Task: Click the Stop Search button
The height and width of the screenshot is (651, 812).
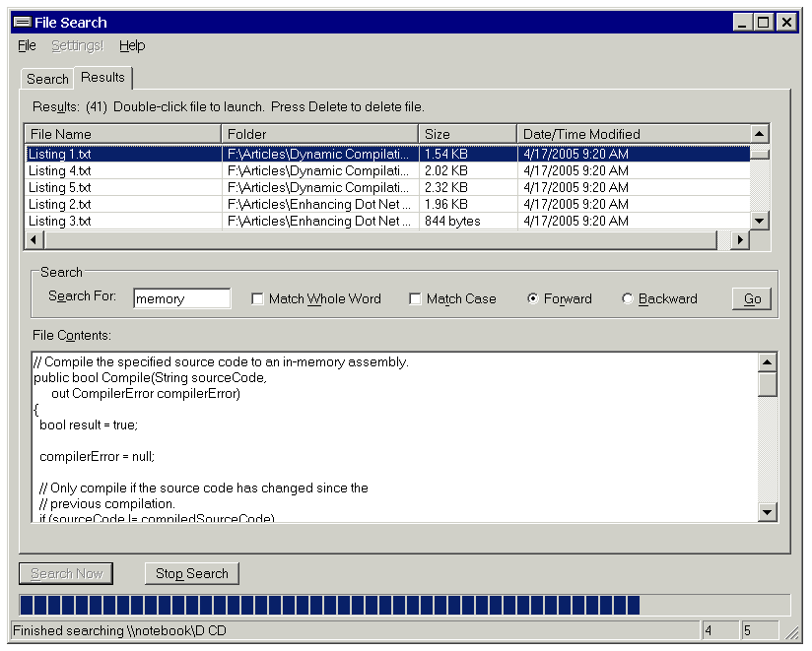Action: [x=191, y=573]
